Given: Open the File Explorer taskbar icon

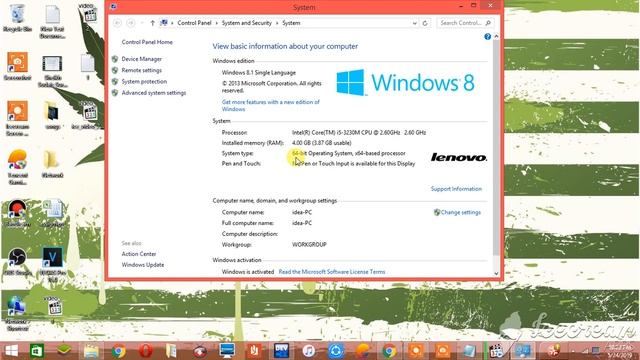Looking at the screenshot, I should click(91, 351).
